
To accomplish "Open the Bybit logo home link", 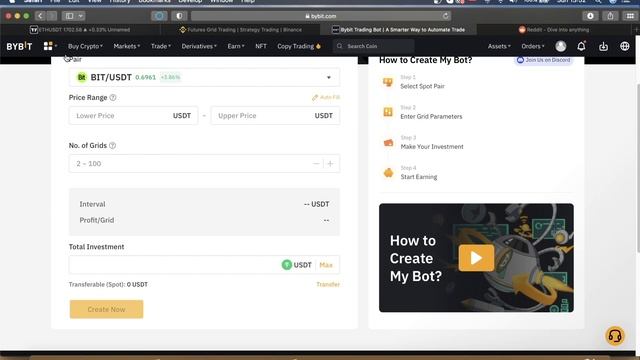I will tap(19, 46).
